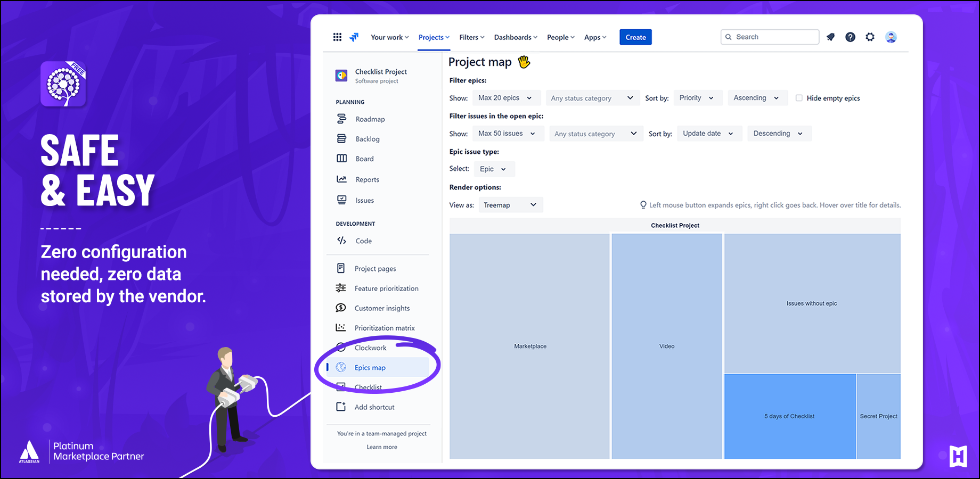Click the Add shortcut icon
980x479 pixels.
[x=341, y=407]
